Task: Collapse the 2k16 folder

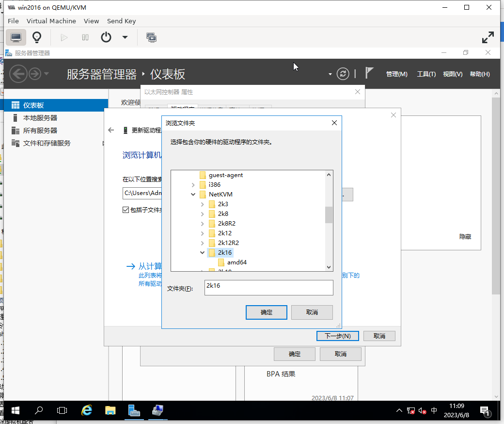Action: 203,253
